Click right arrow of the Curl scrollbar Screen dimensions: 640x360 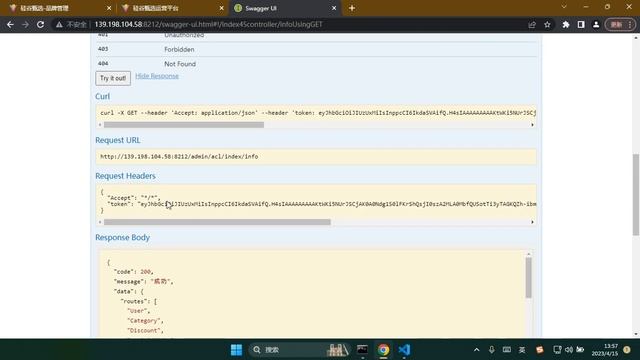pyautogui.click(x=532, y=125)
